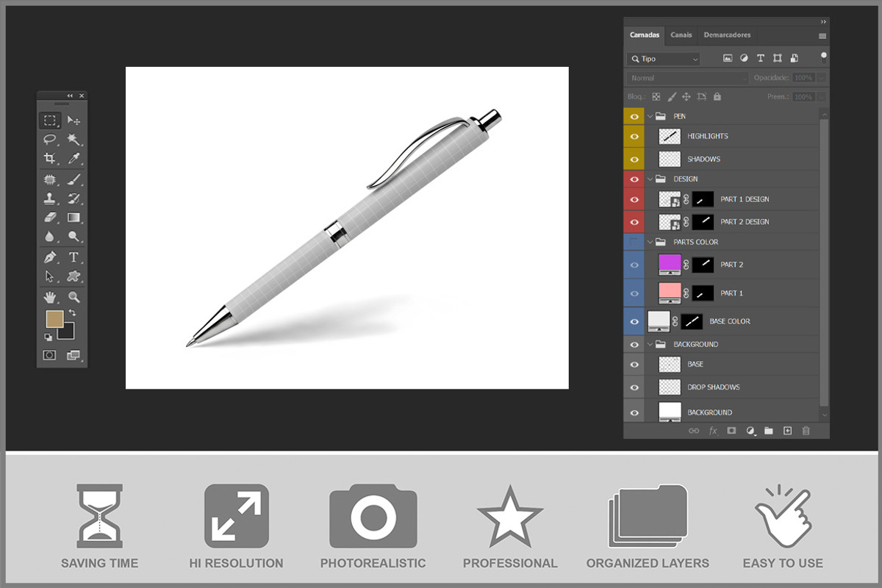Viewport: 882px width, 588px height.
Task: Open new adjustment layer menu
Action: pyautogui.click(x=750, y=431)
